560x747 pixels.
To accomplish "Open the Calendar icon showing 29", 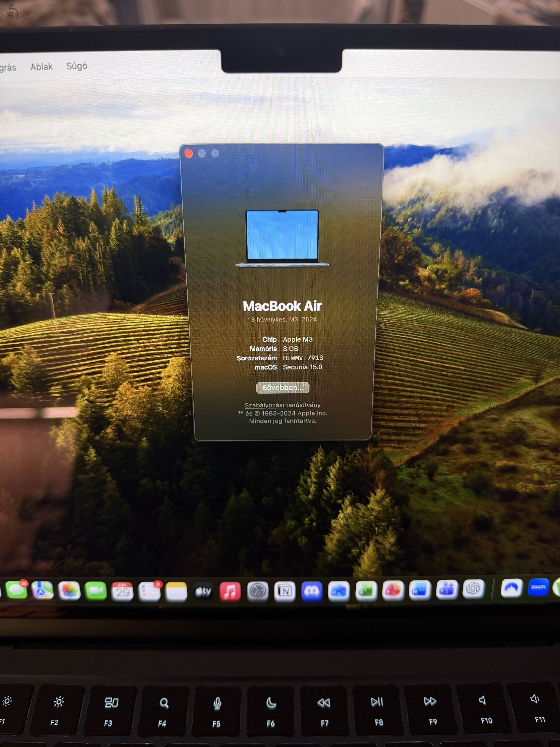I will tap(122, 591).
